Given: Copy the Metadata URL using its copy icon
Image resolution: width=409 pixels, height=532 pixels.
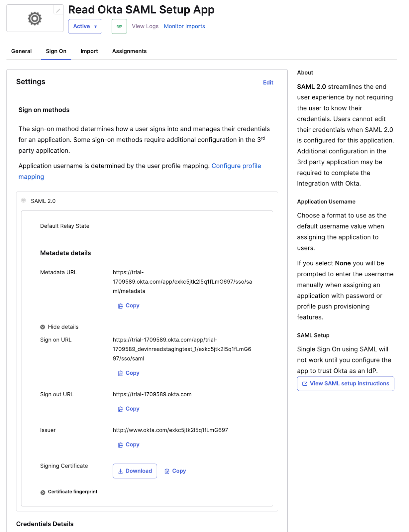Looking at the screenshot, I should [x=120, y=306].
